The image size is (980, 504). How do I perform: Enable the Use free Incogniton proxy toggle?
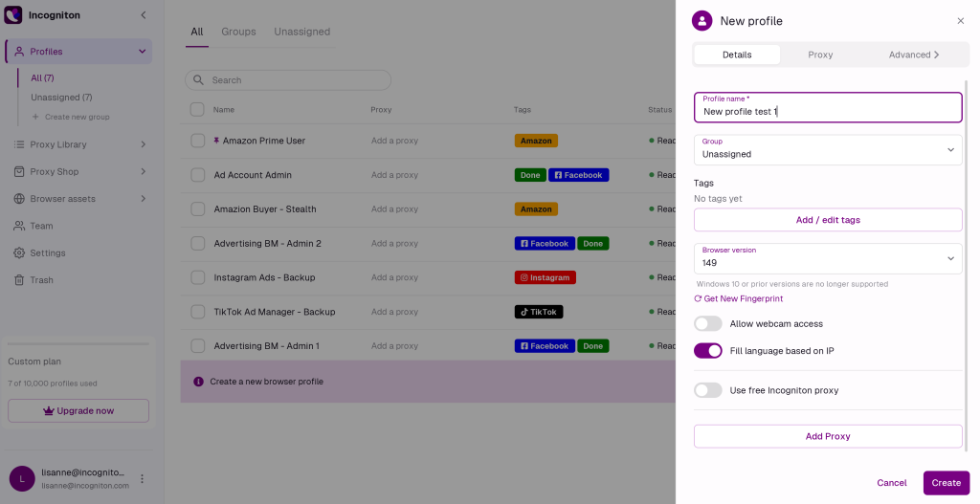click(x=708, y=390)
